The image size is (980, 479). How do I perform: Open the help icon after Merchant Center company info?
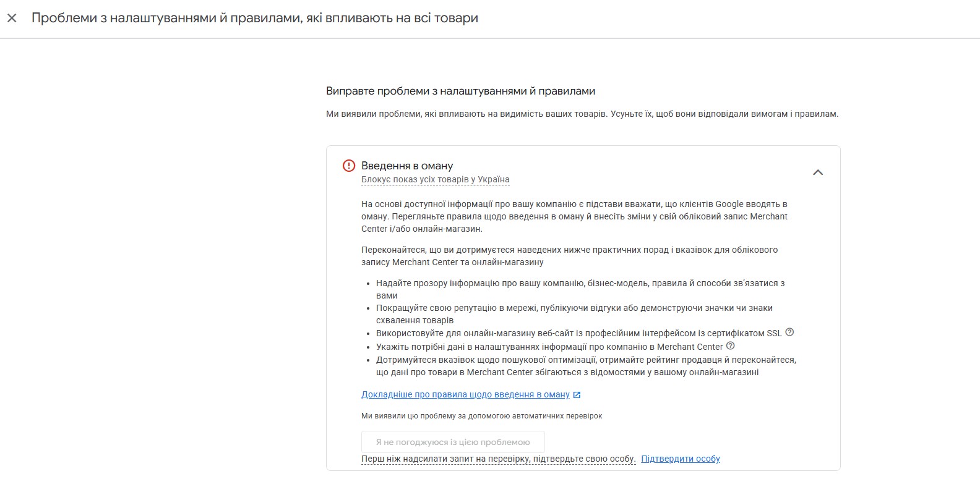[x=731, y=346]
